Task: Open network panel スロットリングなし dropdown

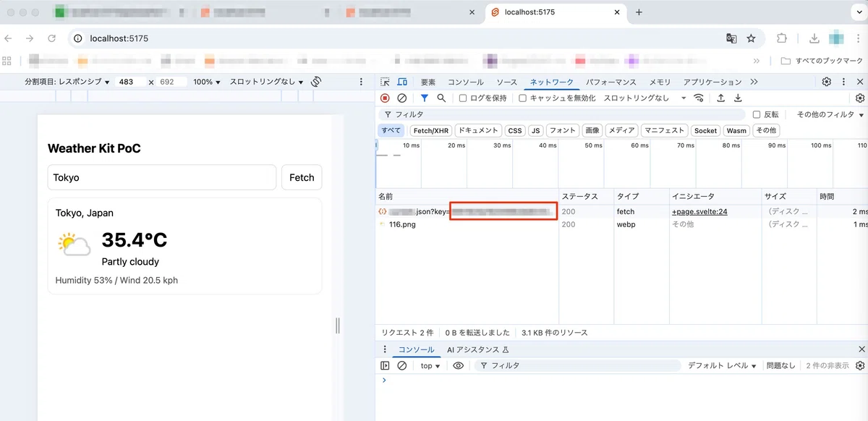Action: pos(644,98)
